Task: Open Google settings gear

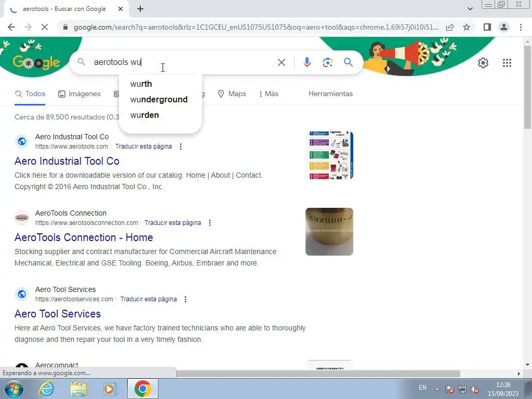Action: click(483, 63)
